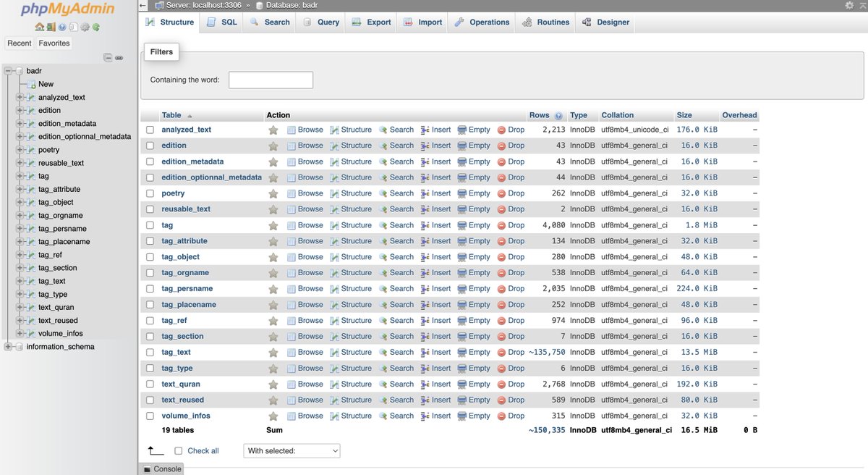Click Structure icon for tag_object row

[334, 257]
